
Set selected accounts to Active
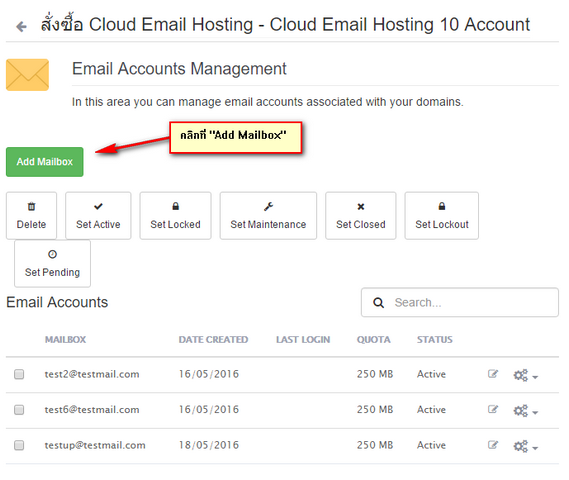98,216
